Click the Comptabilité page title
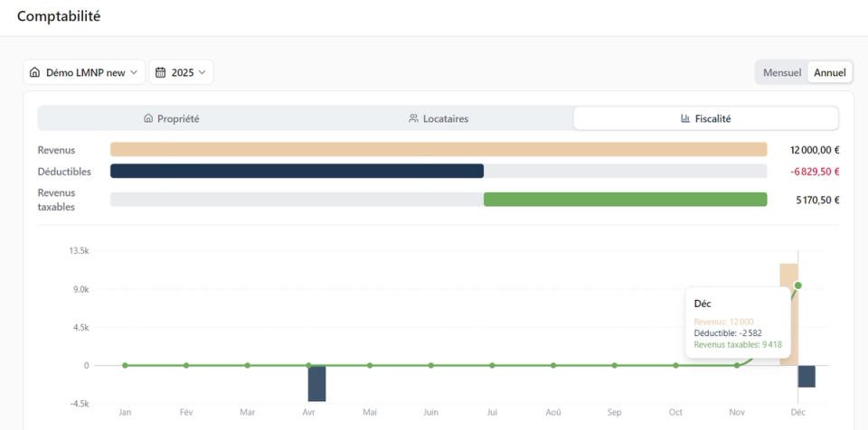 59,16
